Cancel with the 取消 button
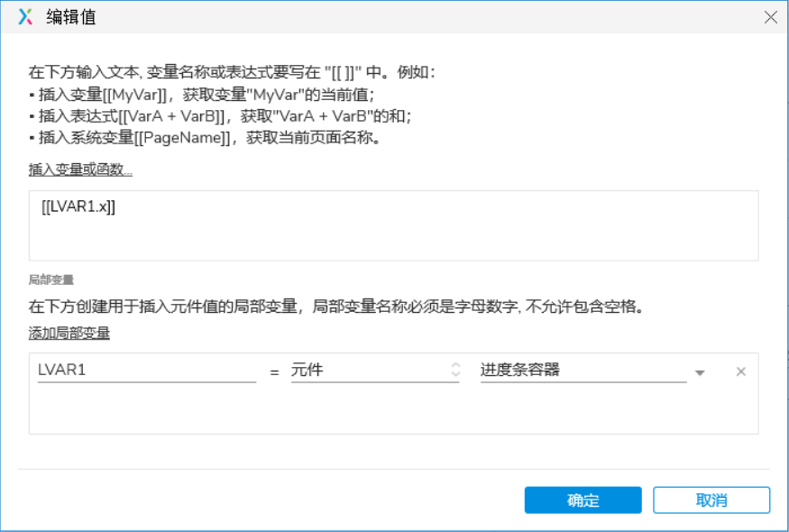The image size is (789, 532). pyautogui.click(x=711, y=500)
